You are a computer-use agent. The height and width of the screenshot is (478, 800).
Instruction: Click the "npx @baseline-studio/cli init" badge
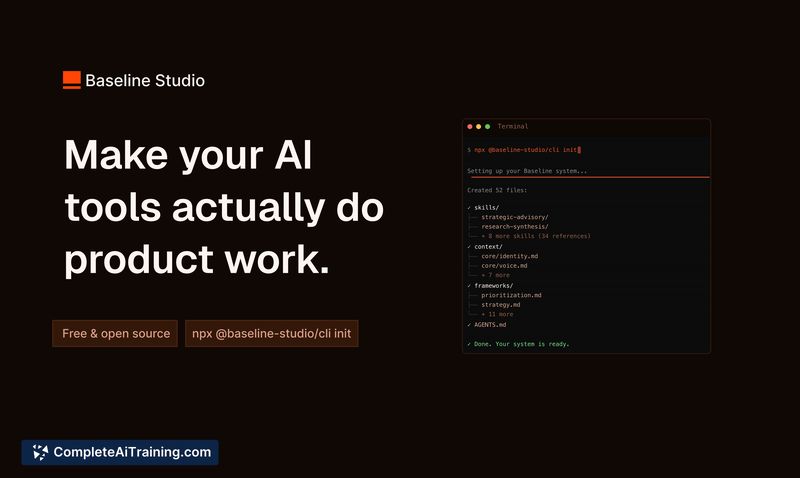pos(271,334)
